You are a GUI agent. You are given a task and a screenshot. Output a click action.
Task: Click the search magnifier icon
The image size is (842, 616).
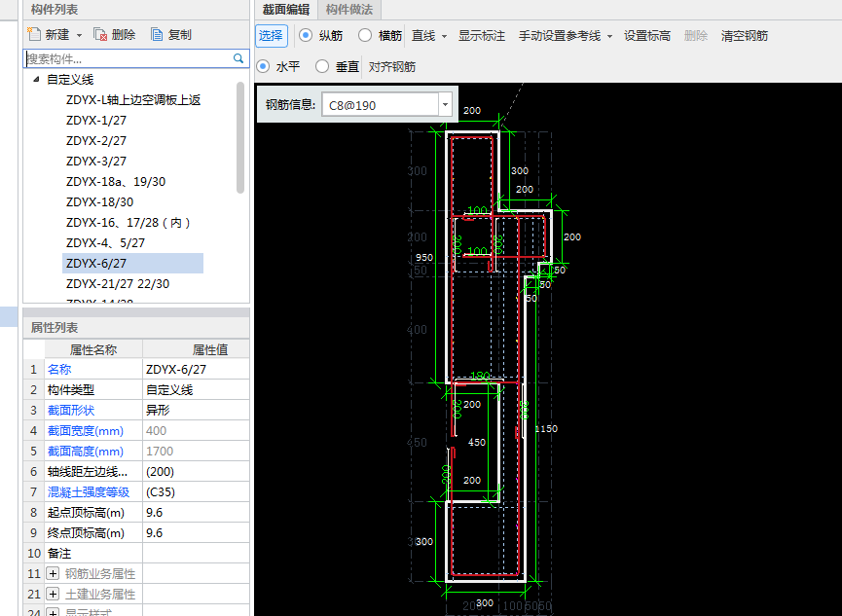pos(238,58)
